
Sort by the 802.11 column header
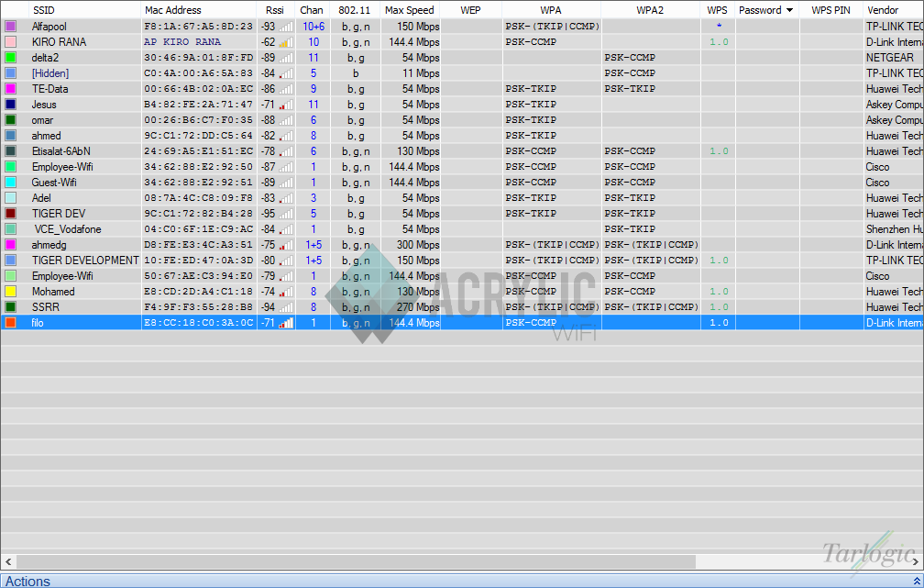tap(355, 10)
